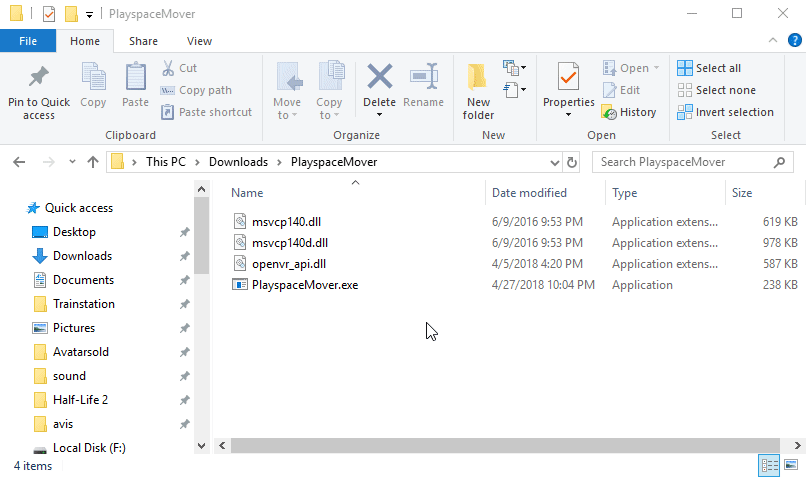Click title bar Properties checkmark icon
This screenshot has width=806, height=477.
click(49, 14)
